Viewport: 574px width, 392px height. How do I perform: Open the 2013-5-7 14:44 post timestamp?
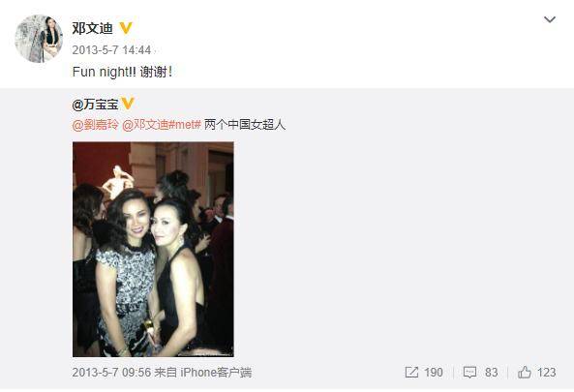(x=111, y=50)
